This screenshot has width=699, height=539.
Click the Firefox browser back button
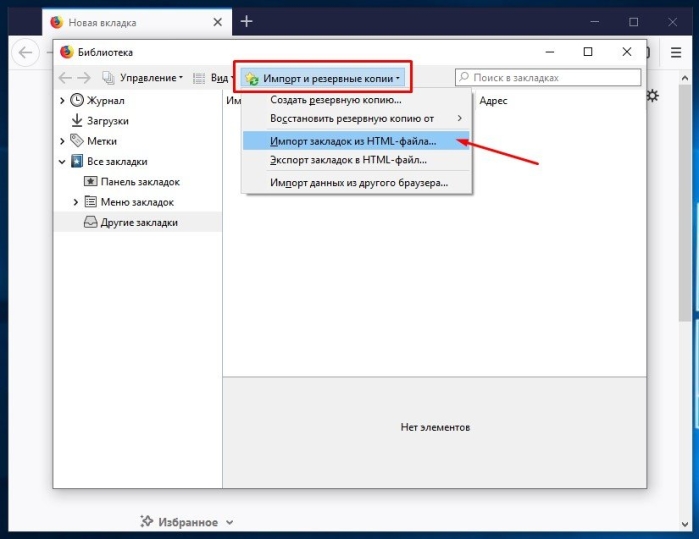click(x=25, y=53)
